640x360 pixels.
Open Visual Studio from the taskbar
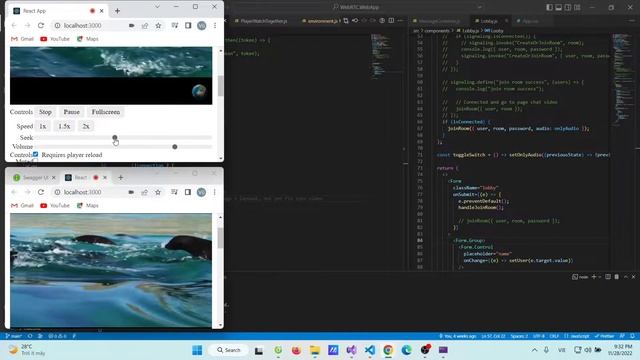351,350
